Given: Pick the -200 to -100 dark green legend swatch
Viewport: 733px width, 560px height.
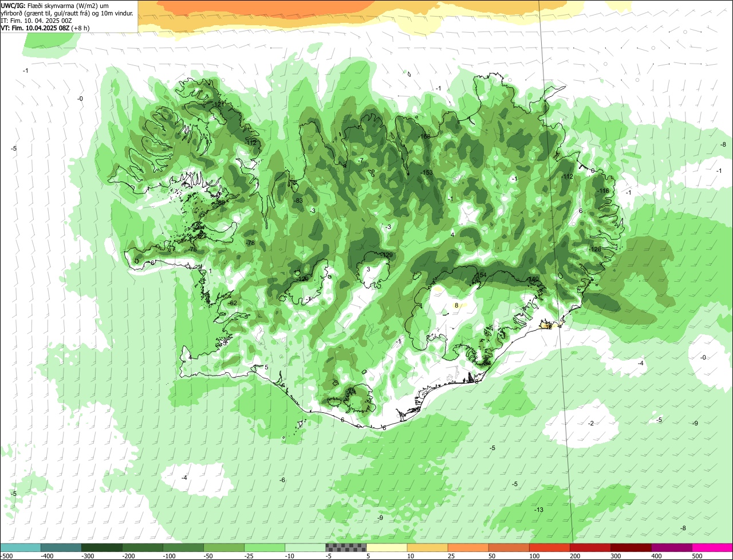Looking at the screenshot, I should 143,547.
